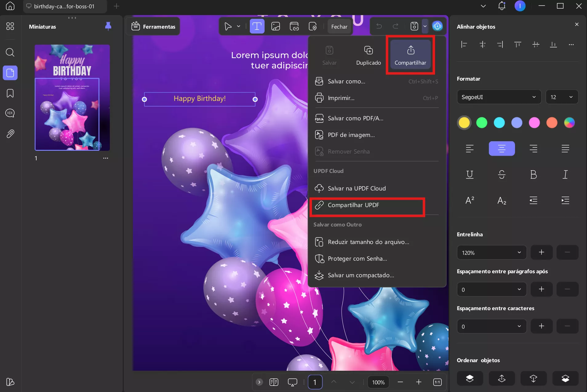Choose Reduzir tamanho do arquivo...
This screenshot has width=587, height=392.
point(377,242)
